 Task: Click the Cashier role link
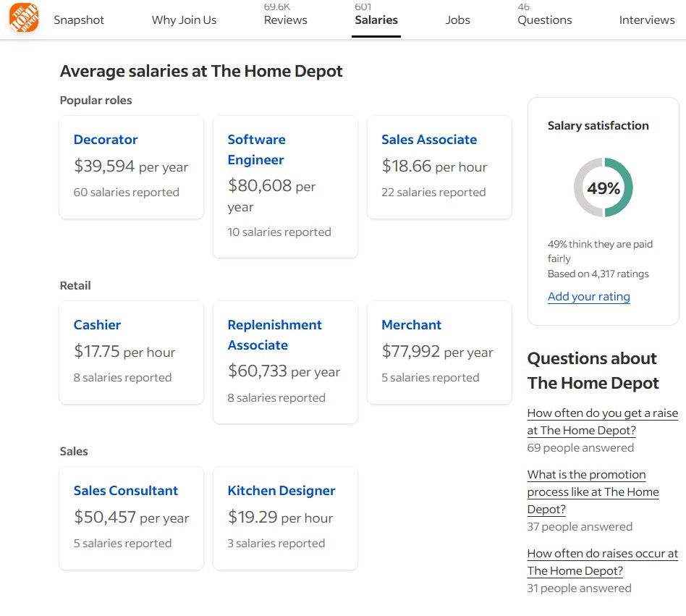tap(97, 325)
